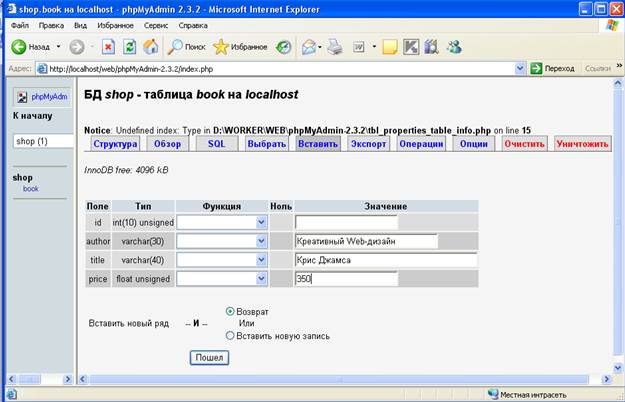Screen dimensions: 625x402
Task: Switch to the Обзор tab
Action: [167, 144]
